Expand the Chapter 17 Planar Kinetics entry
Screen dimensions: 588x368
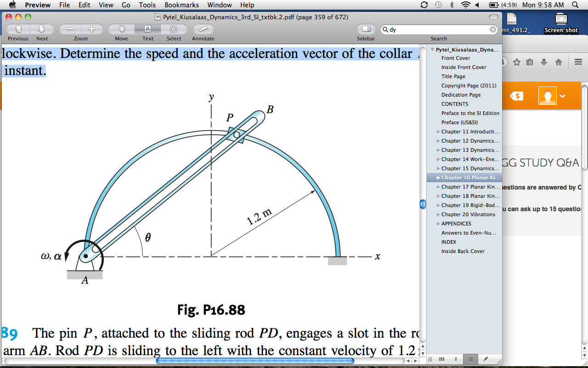pos(437,187)
